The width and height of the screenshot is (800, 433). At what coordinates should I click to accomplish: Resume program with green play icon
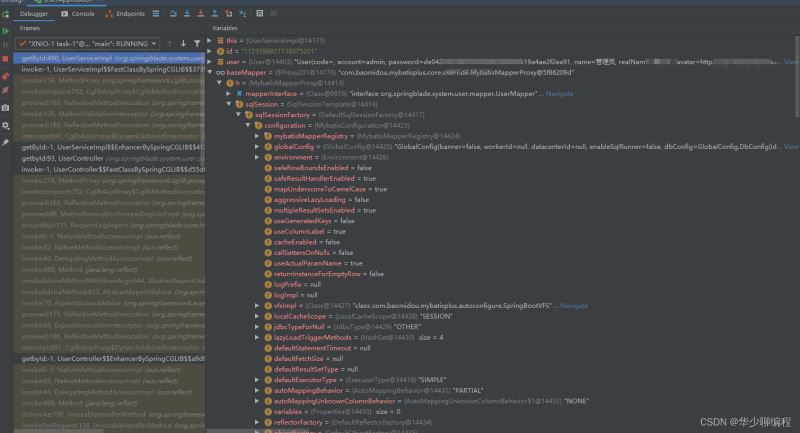click(6, 31)
